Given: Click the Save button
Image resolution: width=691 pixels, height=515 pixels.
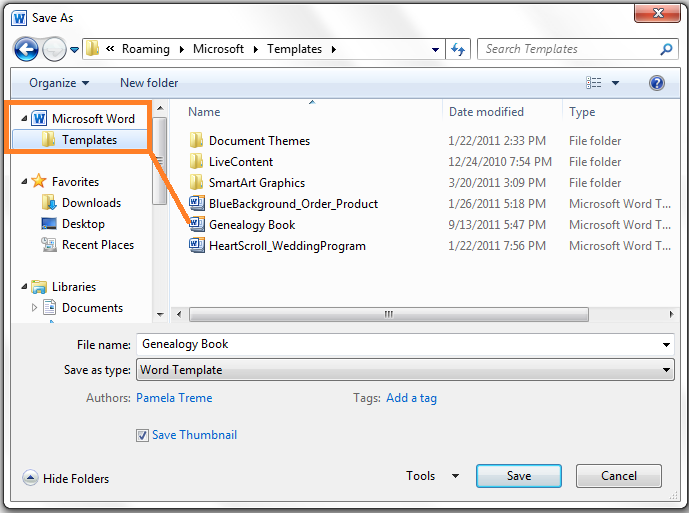Looking at the screenshot, I should (519, 476).
